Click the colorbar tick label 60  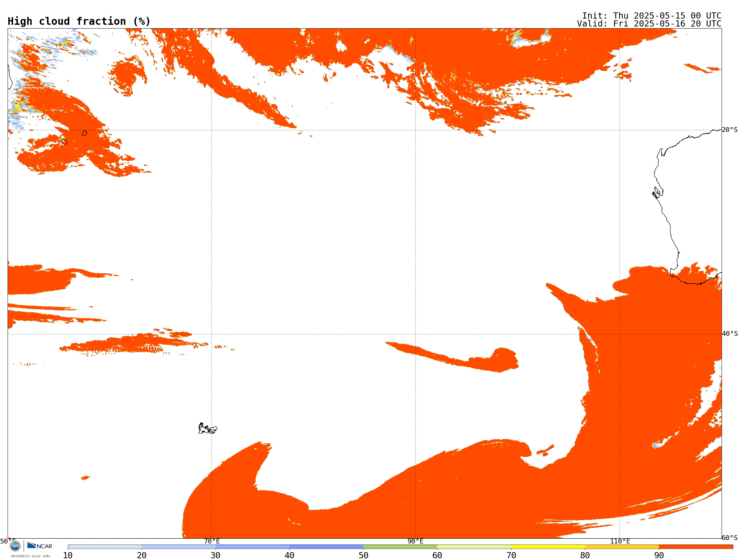(x=437, y=556)
